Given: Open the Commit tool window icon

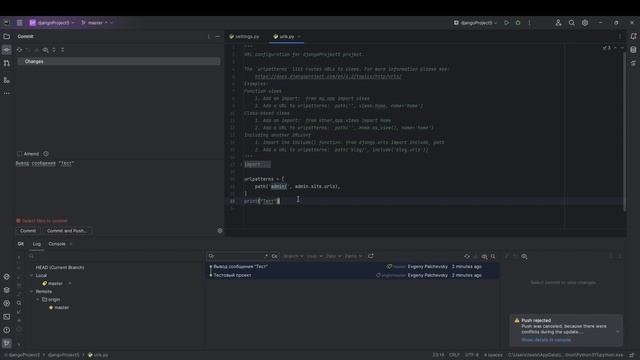Looking at the screenshot, I should (x=7, y=50).
